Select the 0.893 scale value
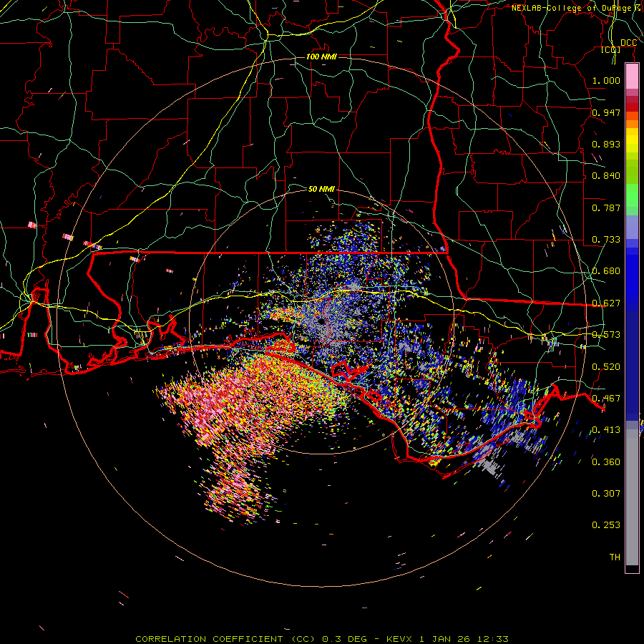 606,144
